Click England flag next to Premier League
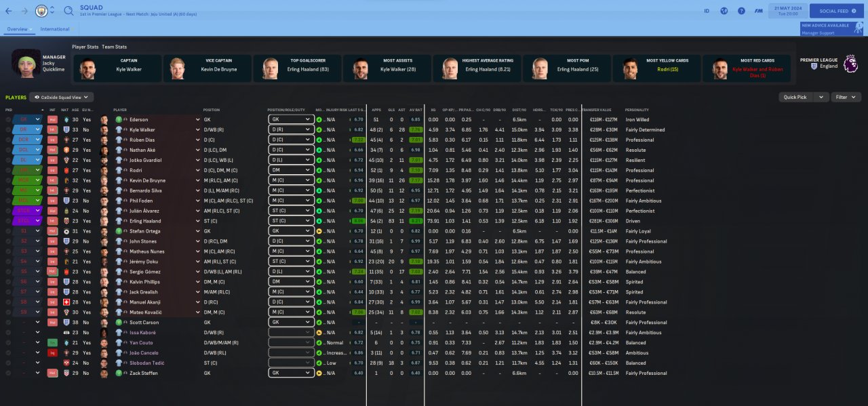The image size is (868, 406). [815, 66]
